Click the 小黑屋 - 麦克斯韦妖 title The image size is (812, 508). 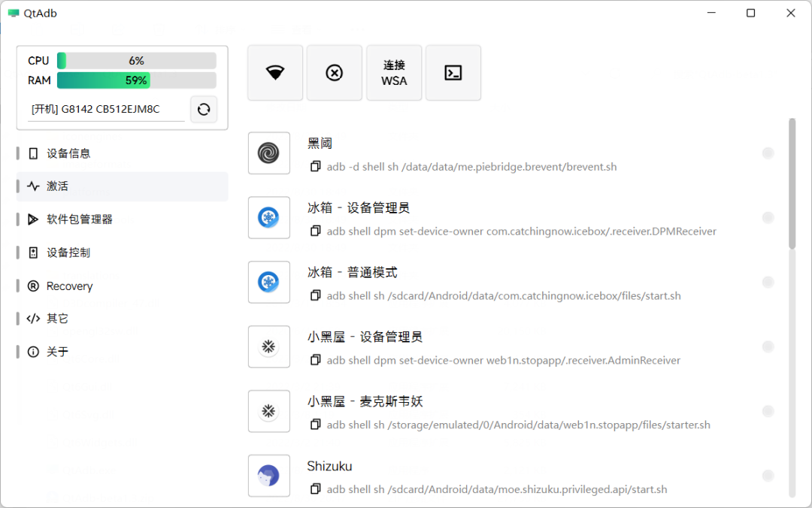365,401
